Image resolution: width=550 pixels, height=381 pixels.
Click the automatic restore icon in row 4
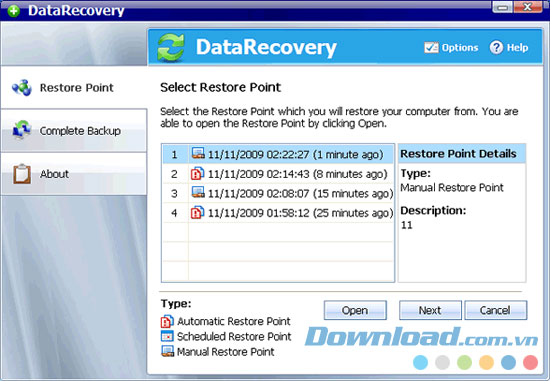[197, 212]
